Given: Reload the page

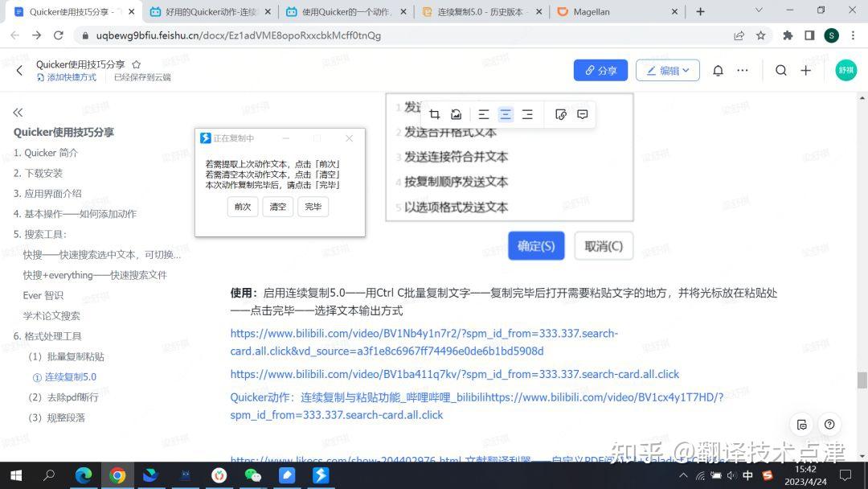Looking at the screenshot, I should point(58,35).
